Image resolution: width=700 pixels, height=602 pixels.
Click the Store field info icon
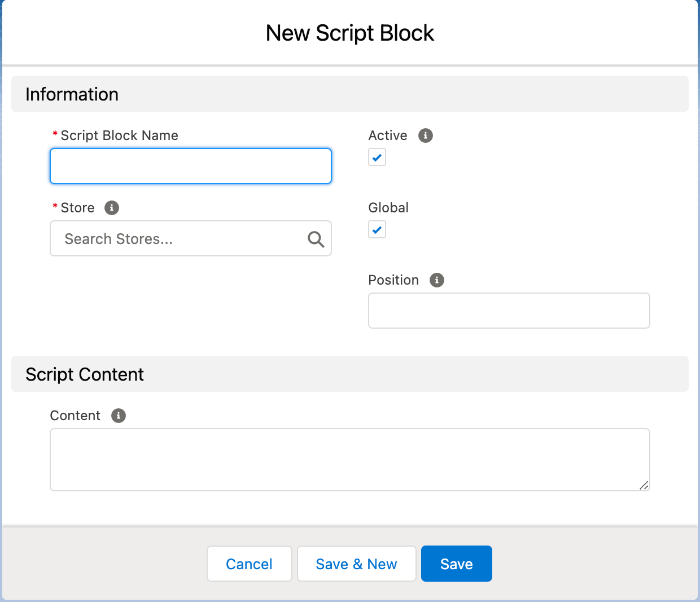(111, 208)
